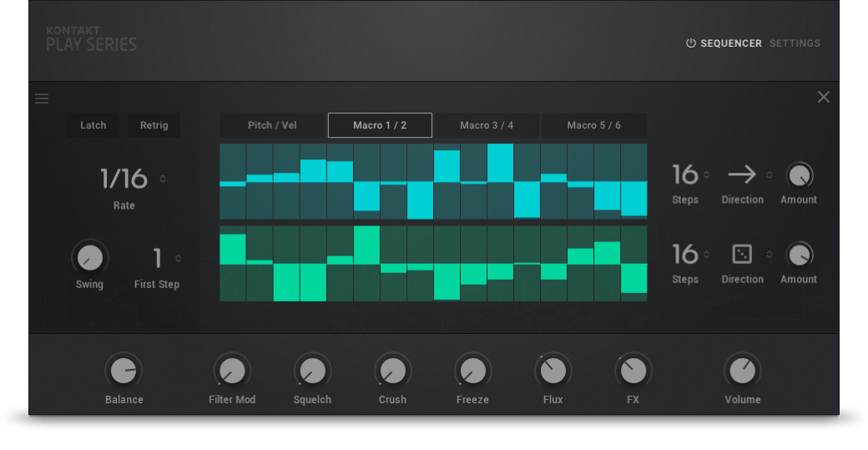Switch to Macro 5 / 6 tab

594,125
